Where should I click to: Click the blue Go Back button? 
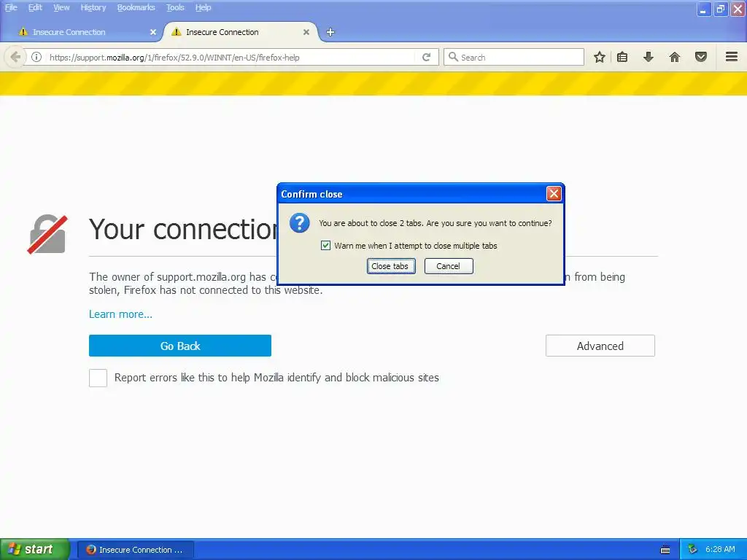pyautogui.click(x=180, y=346)
